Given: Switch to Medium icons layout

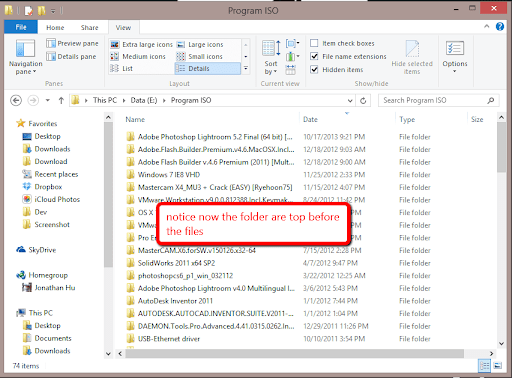Looking at the screenshot, I should tap(138, 56).
